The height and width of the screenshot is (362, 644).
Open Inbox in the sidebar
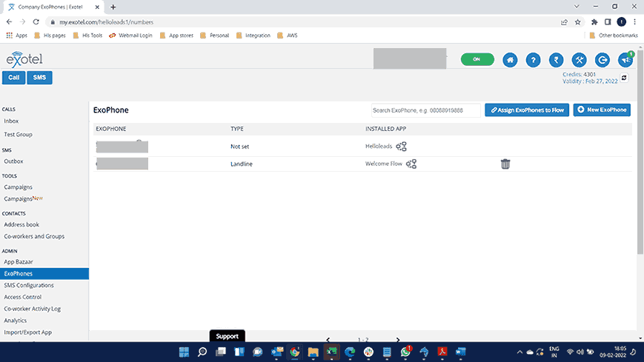coord(11,121)
